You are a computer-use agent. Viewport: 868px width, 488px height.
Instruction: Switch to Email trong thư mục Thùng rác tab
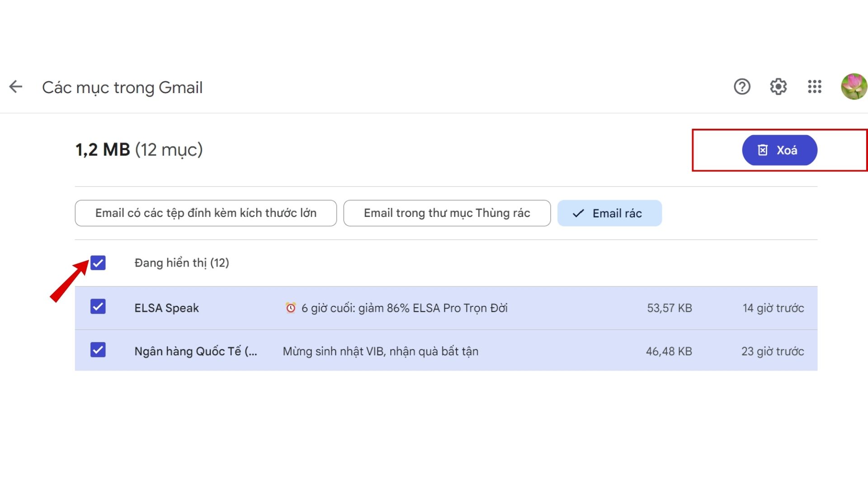tap(447, 213)
